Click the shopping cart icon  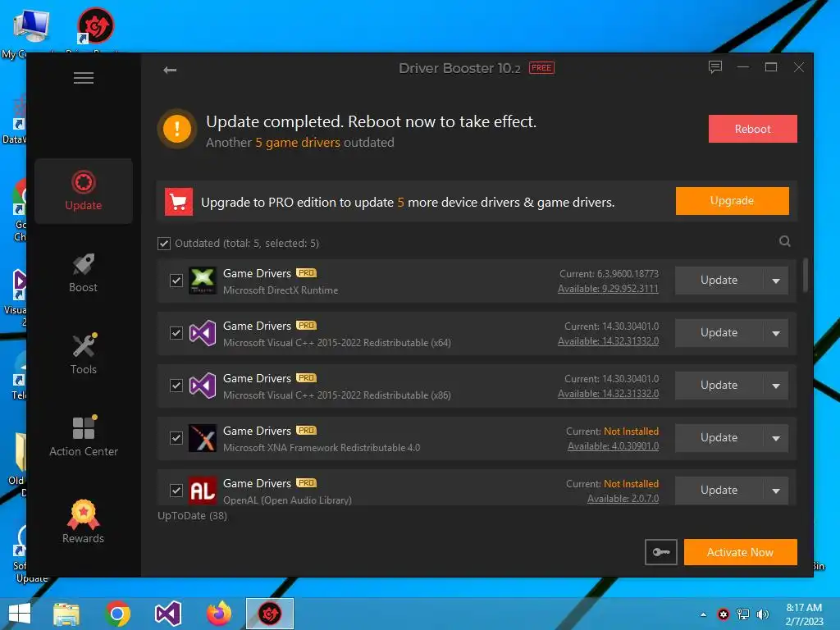[178, 202]
